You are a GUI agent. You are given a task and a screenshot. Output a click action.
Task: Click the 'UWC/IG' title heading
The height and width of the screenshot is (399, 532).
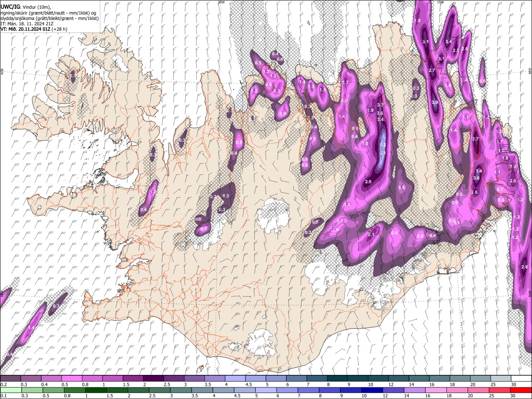[10, 7]
